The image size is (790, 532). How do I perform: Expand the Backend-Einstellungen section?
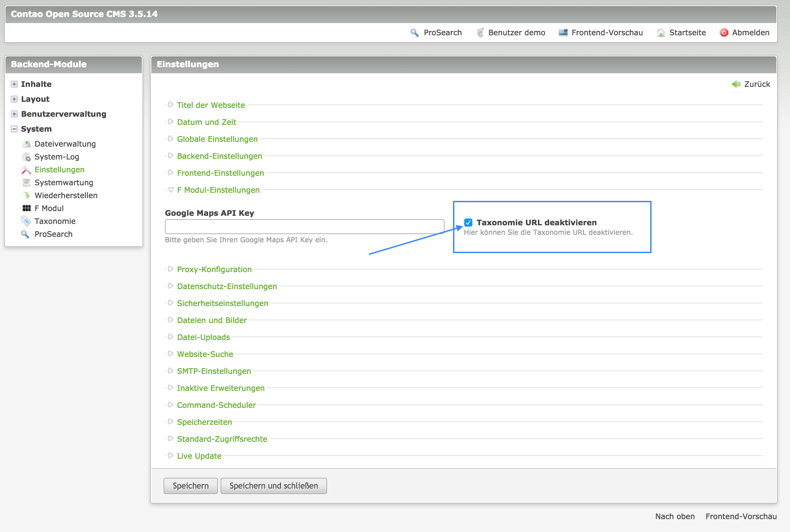(220, 156)
